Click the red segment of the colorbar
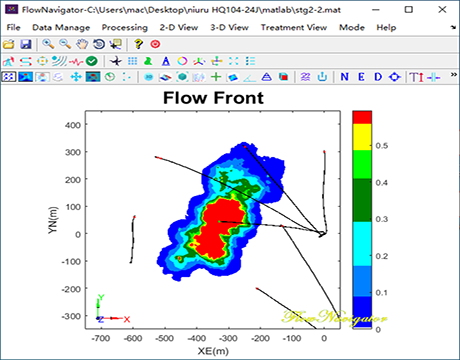The height and width of the screenshot is (360, 460). pos(362,117)
